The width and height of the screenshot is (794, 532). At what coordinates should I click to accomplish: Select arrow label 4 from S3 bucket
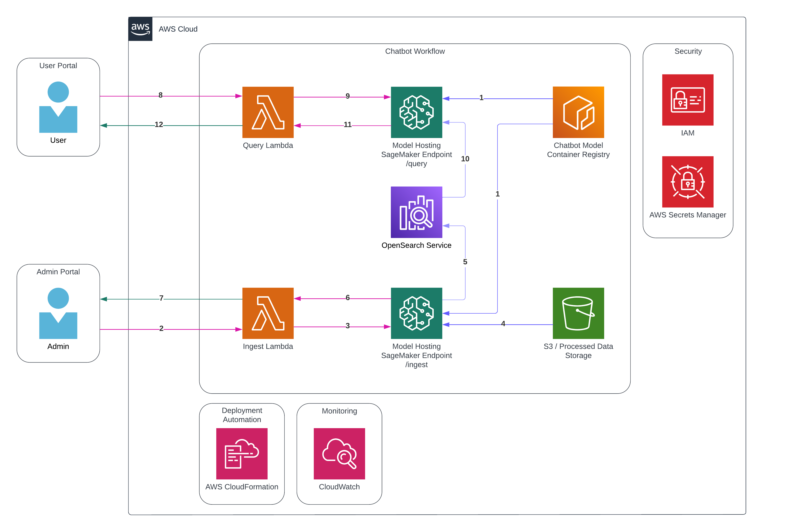click(503, 324)
